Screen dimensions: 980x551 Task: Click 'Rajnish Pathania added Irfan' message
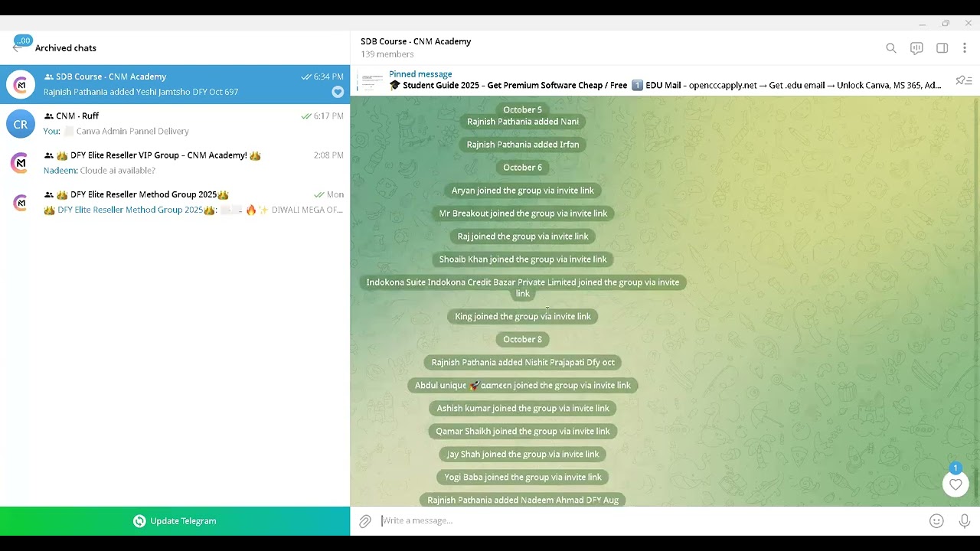523,145
